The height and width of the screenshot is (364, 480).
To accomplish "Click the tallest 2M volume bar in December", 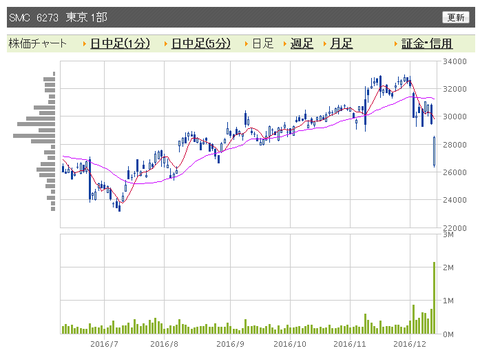I will coord(434,298).
